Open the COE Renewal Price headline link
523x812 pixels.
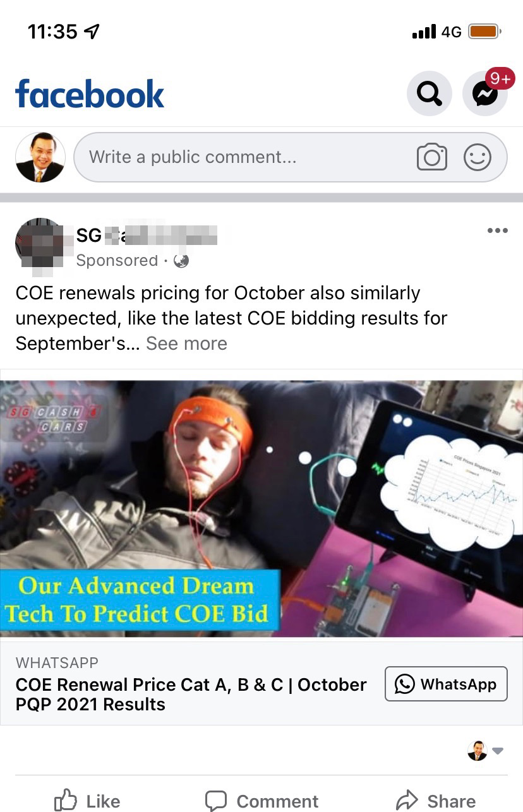point(191,695)
